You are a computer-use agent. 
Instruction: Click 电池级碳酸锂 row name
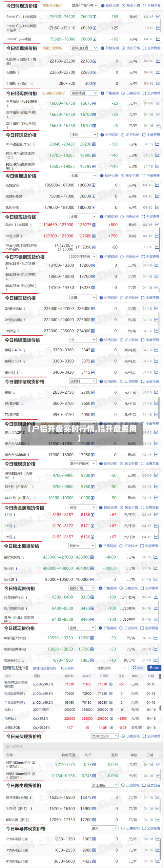click(x=13, y=694)
